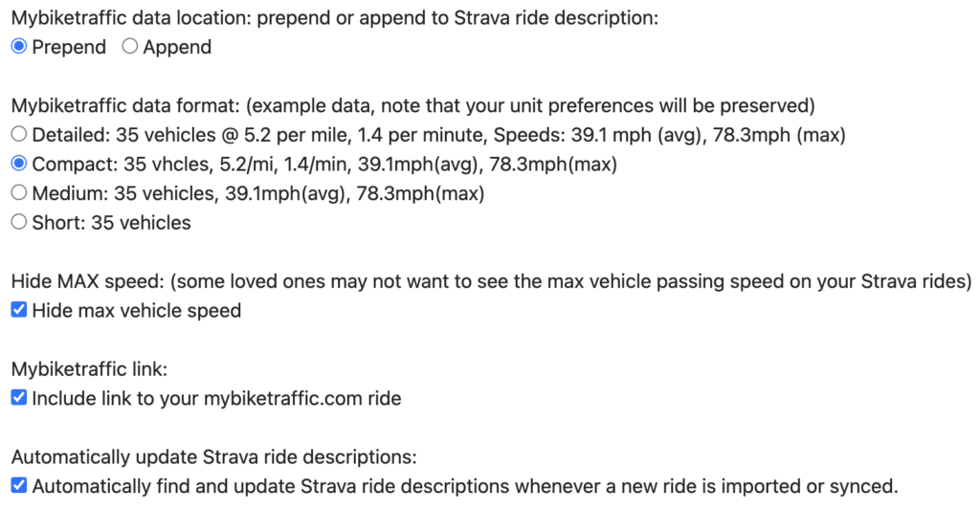Select the Detailed data format radio button
Viewport: 980px width, 510px height.
coord(19,134)
